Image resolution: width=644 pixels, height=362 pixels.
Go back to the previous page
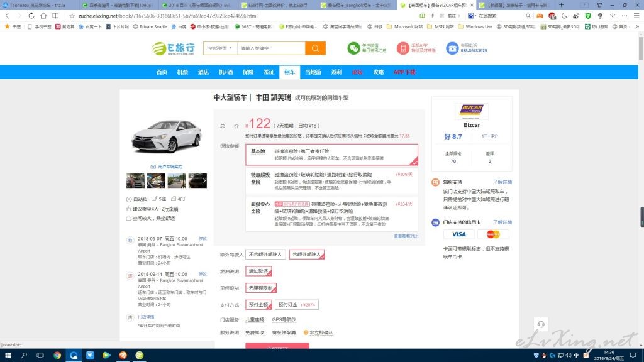pos(8,16)
